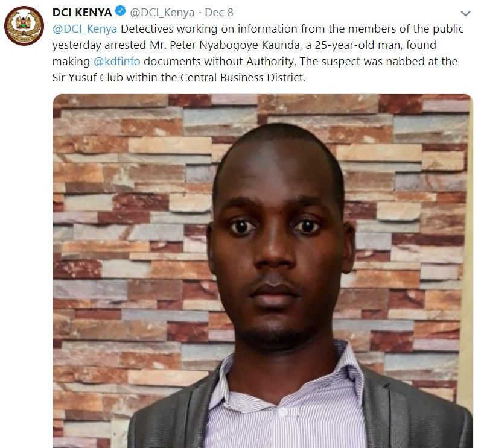The image size is (481, 448).
Task: Click the blue verified badge
Action: [x=121, y=11]
